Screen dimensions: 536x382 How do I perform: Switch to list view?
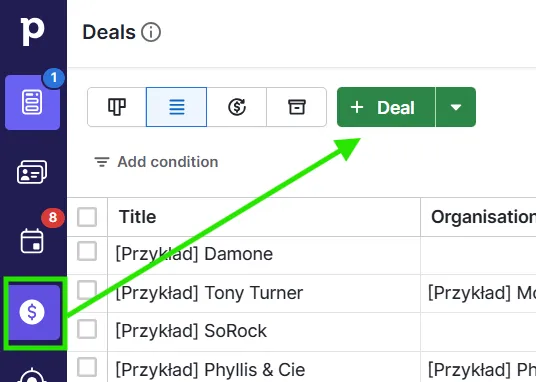pos(176,107)
